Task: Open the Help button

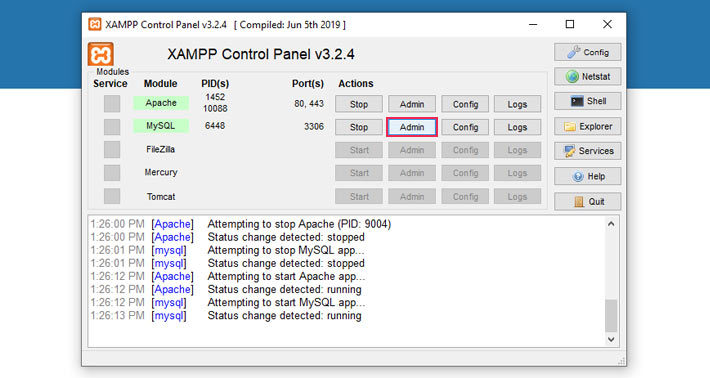Action: coord(587,176)
